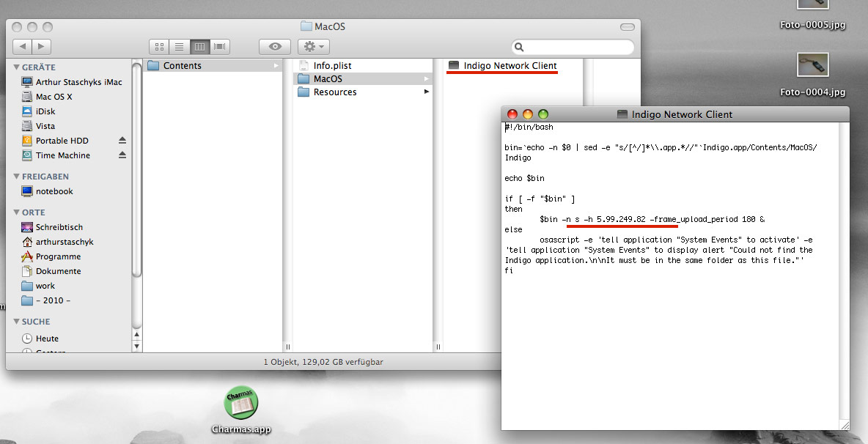Minimize the Indigo Network Client editor window
868x444 pixels.
[x=528, y=114]
